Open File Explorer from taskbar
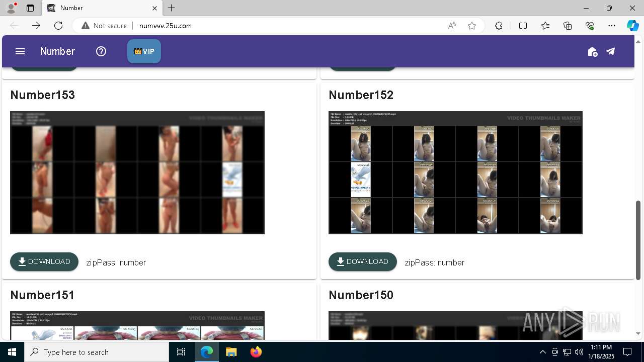The width and height of the screenshot is (644, 362). 231,352
